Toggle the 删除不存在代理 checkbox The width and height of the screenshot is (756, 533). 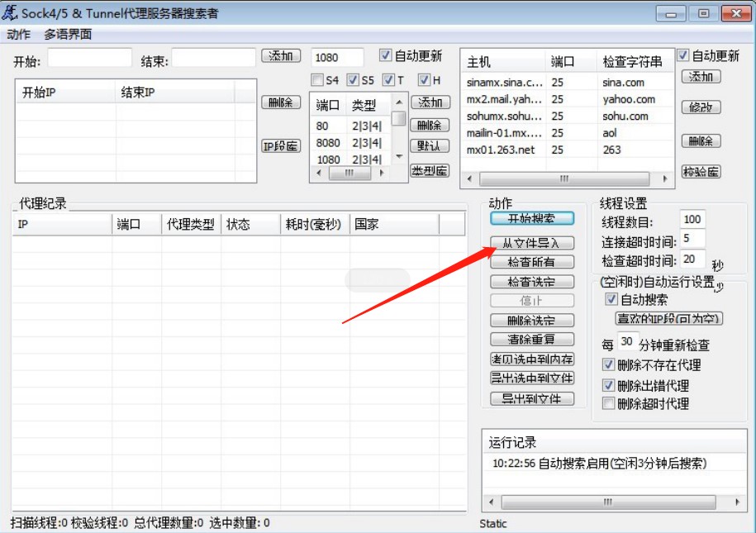click(x=608, y=364)
